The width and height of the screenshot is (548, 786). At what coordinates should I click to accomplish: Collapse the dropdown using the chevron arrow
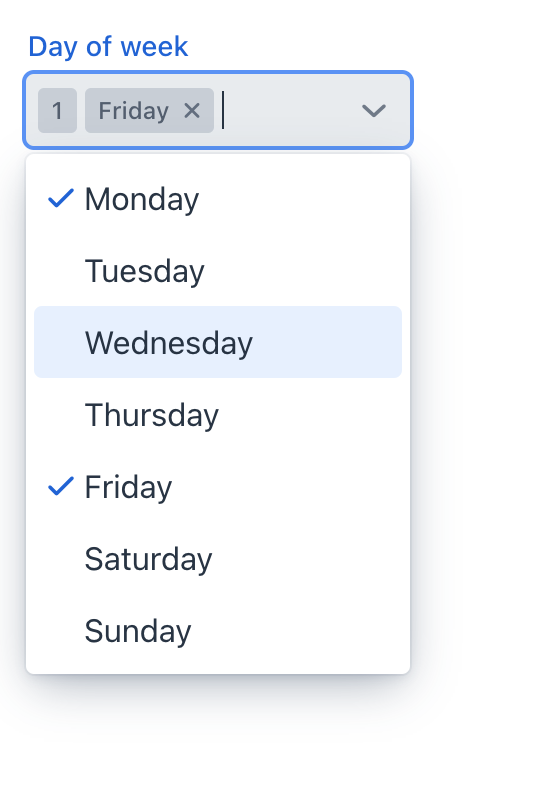(374, 110)
